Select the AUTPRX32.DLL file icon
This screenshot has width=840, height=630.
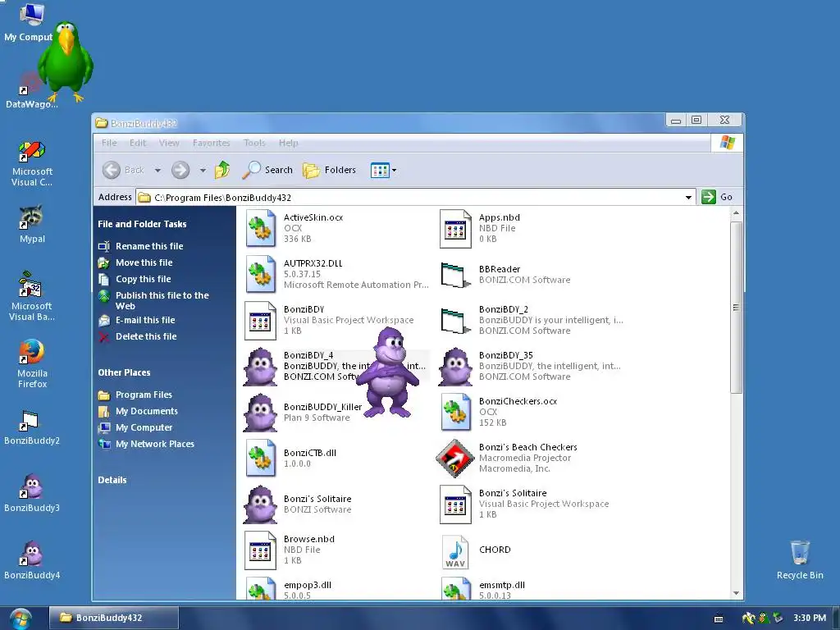tap(260, 274)
